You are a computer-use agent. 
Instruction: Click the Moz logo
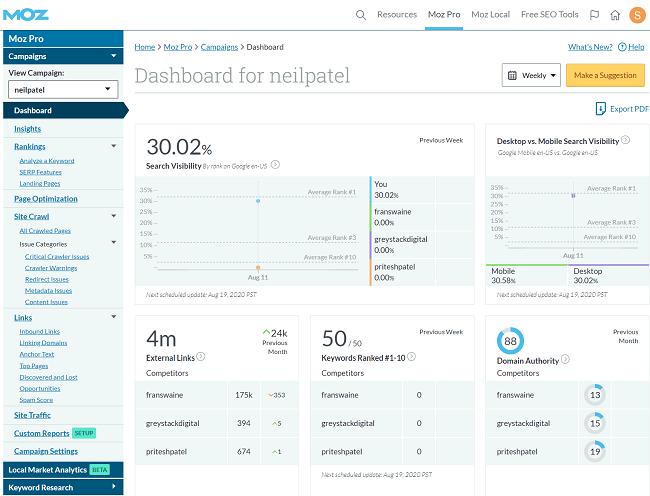coord(26,15)
